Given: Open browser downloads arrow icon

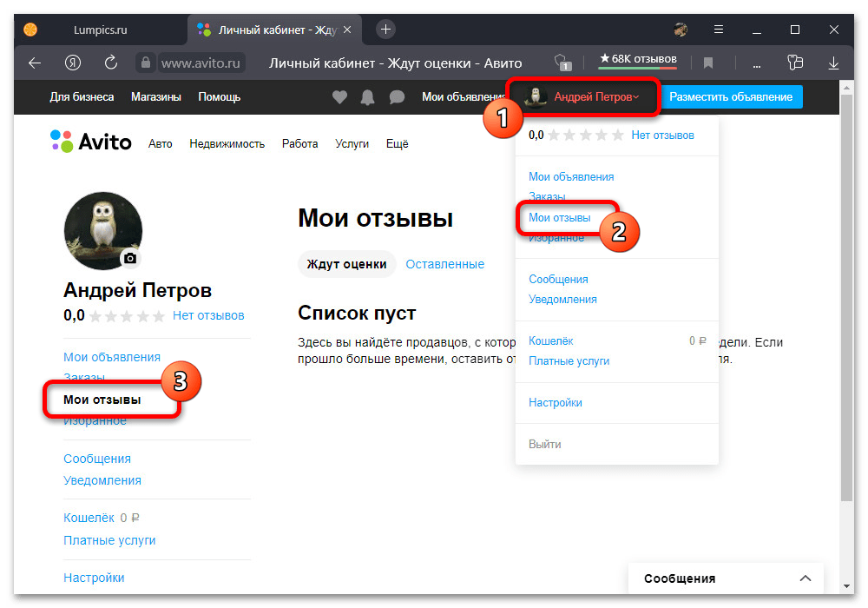Looking at the screenshot, I should click(x=833, y=63).
